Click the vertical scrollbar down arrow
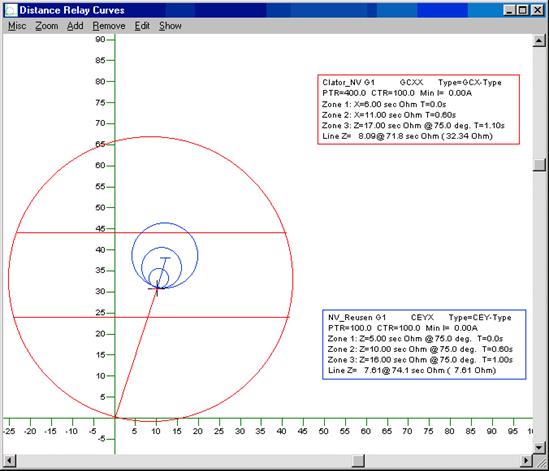 pos(539,447)
